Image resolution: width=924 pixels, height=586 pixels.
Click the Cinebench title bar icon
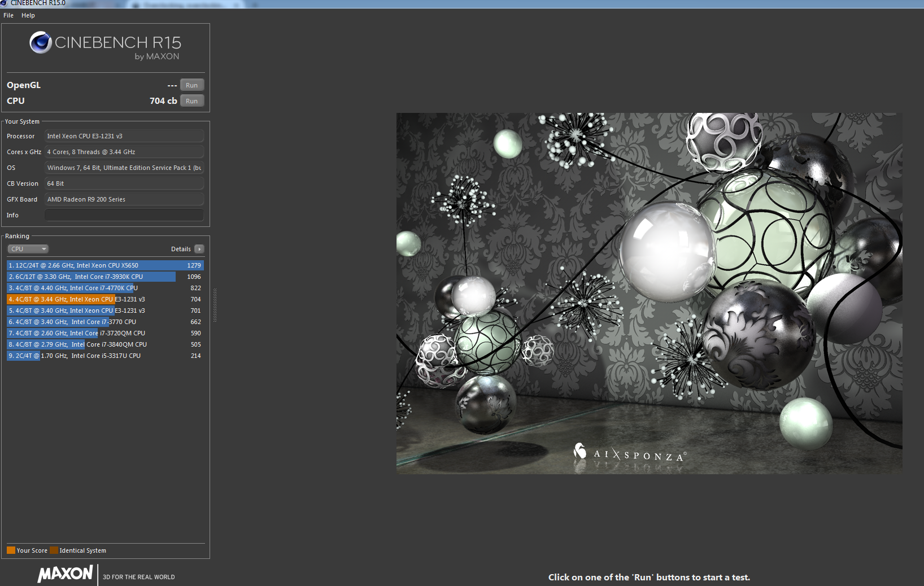pyautogui.click(x=3, y=3)
